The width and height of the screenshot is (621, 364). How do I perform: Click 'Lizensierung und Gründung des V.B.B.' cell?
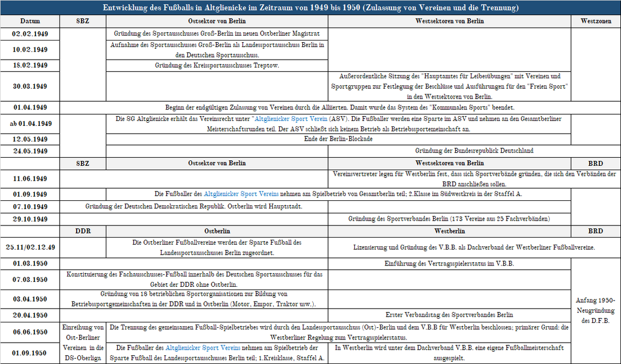tap(474, 247)
